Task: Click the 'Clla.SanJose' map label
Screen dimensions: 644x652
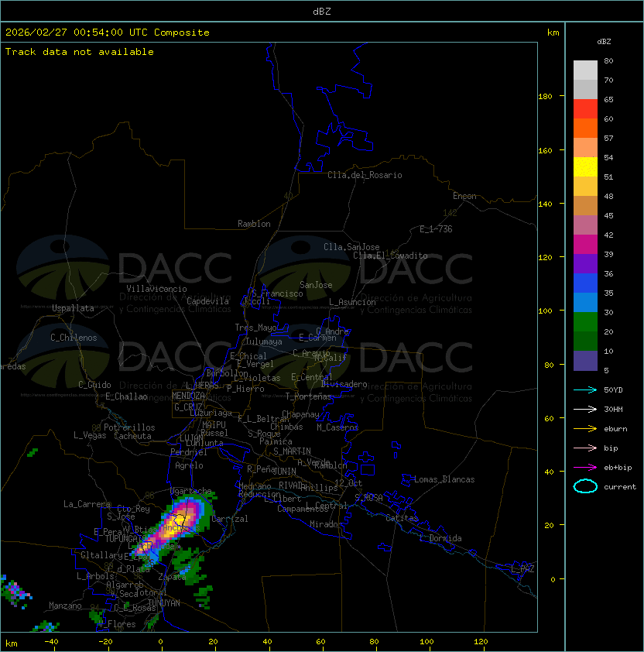Action: [x=351, y=247]
